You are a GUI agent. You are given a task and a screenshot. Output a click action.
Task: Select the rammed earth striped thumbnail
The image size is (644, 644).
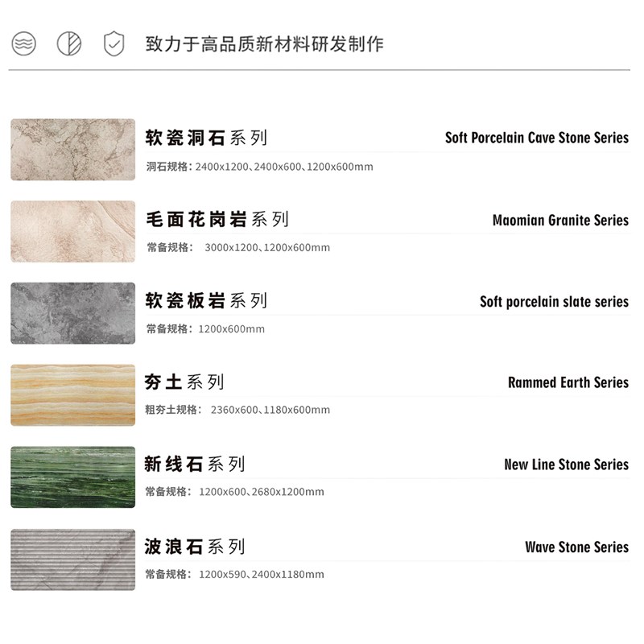73,395
